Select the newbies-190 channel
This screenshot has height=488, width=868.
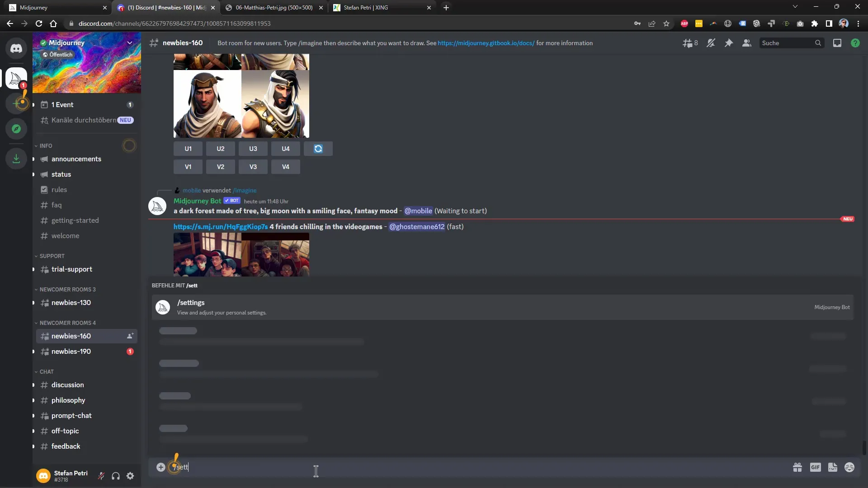click(x=71, y=351)
